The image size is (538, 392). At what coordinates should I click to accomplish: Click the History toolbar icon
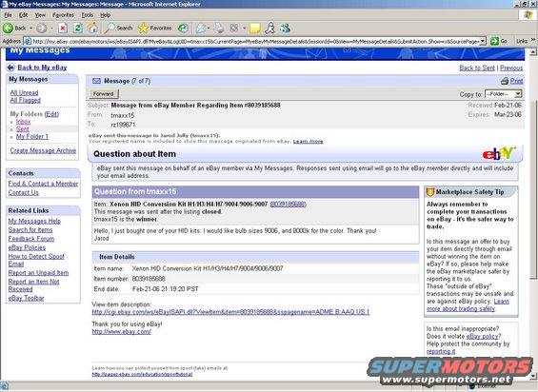point(183,29)
